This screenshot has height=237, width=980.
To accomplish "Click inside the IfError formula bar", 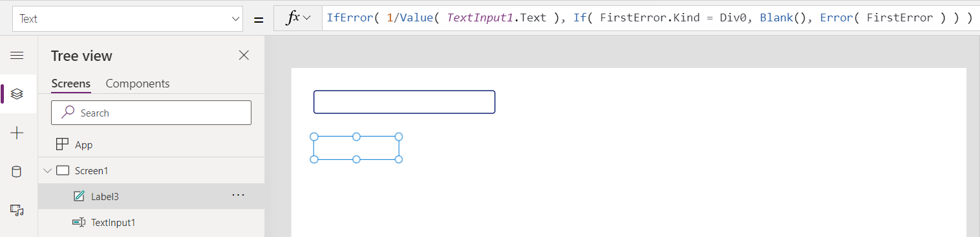I will (x=650, y=18).
